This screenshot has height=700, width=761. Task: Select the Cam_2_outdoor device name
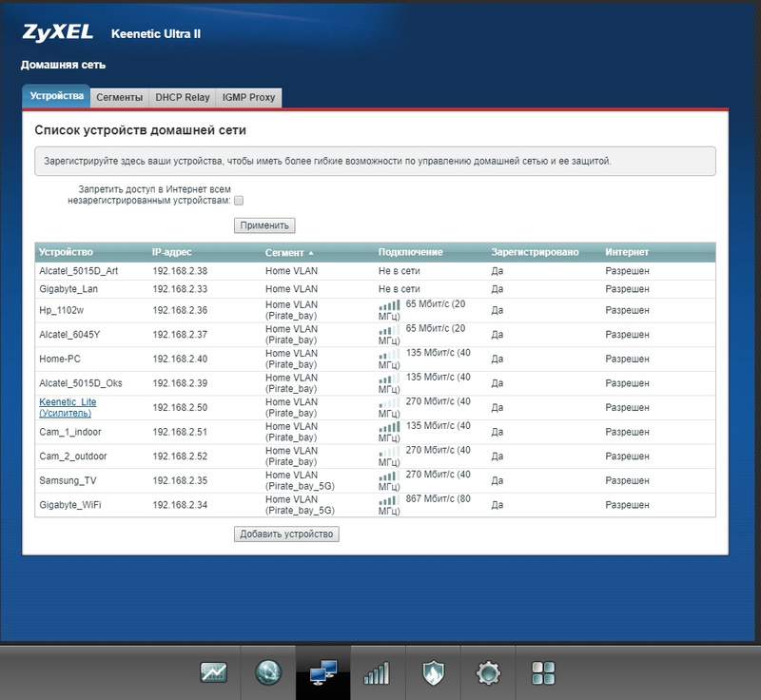tap(73, 456)
